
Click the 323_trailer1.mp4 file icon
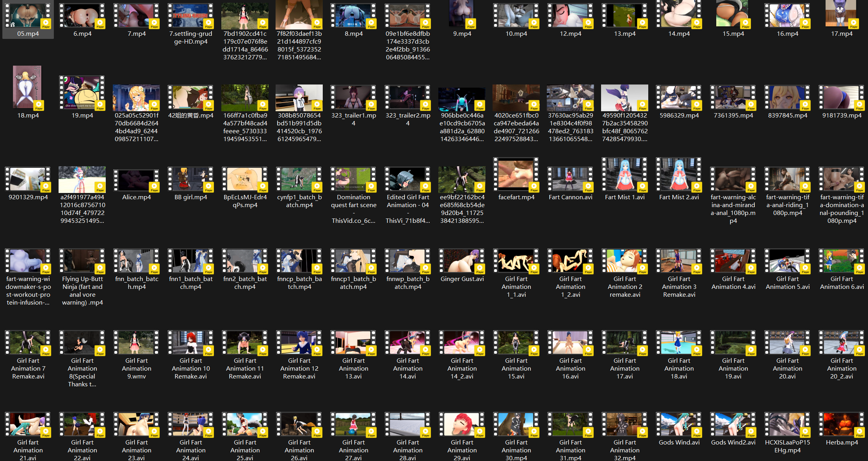[x=353, y=97]
